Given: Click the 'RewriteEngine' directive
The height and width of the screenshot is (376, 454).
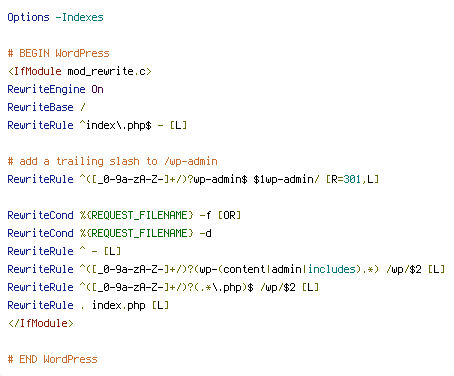Looking at the screenshot, I should click(x=46, y=89).
